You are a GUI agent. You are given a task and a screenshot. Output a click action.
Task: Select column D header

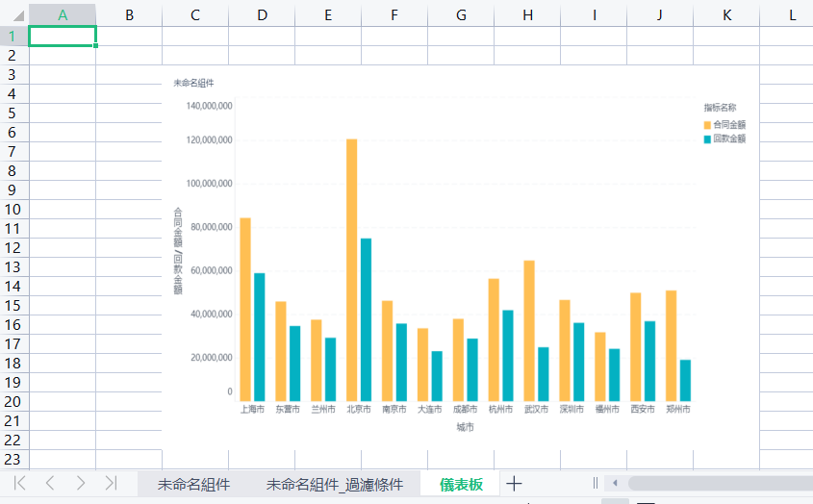click(x=262, y=15)
